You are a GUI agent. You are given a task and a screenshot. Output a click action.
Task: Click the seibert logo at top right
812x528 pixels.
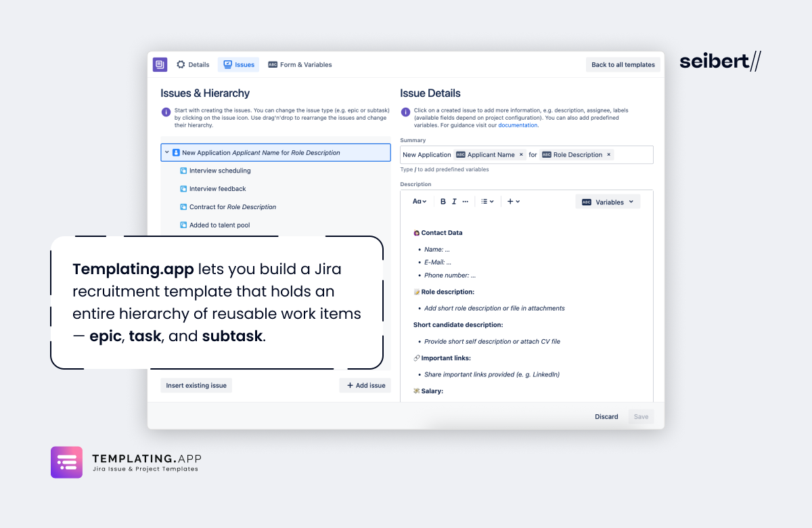(720, 62)
